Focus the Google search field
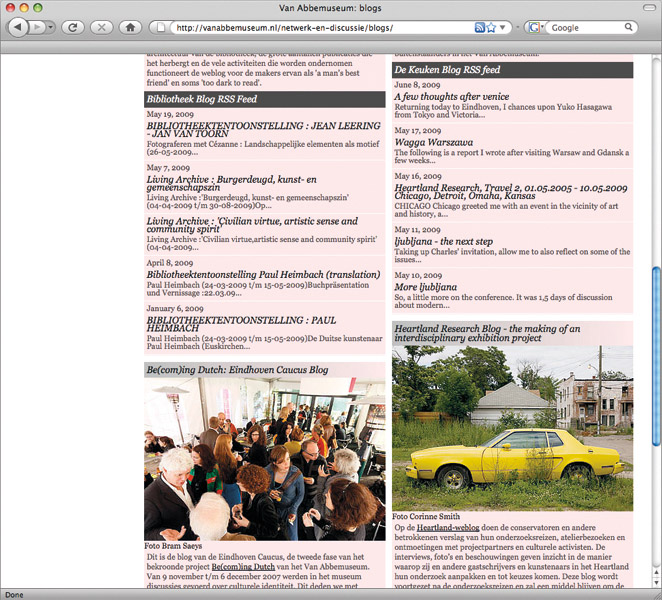 click(587, 27)
